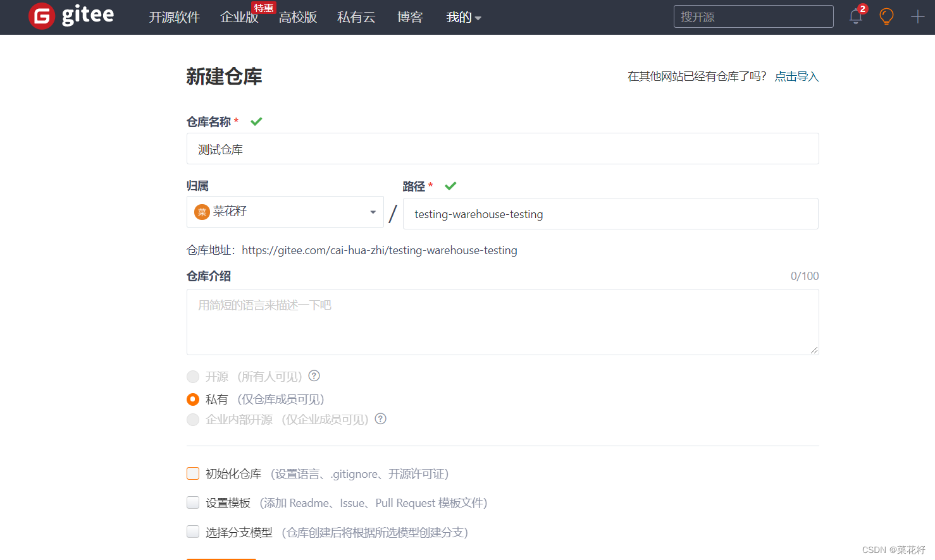
Task: Click the 仓库介绍 description textarea
Action: [503, 322]
